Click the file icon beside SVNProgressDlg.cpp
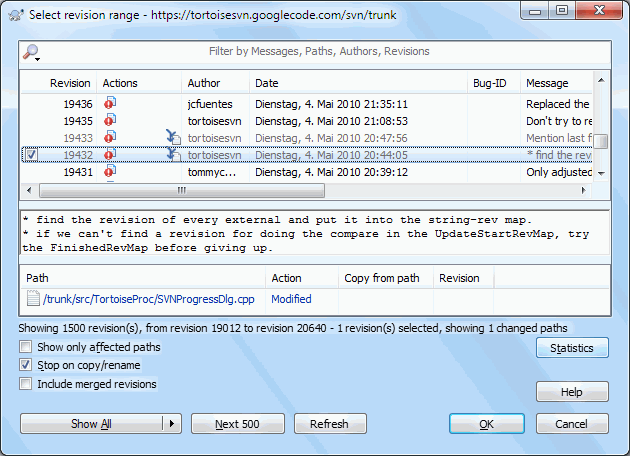Image resolution: width=630 pixels, height=456 pixels. click(x=33, y=299)
